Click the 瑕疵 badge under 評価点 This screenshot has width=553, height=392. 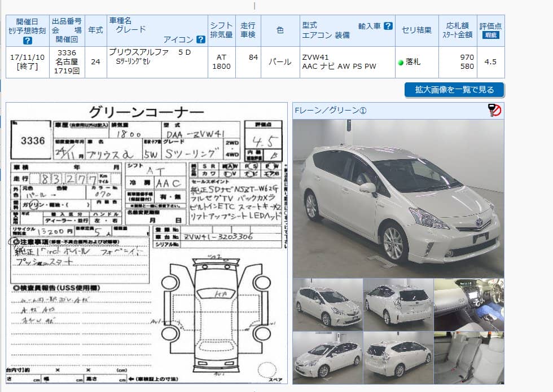coord(490,34)
